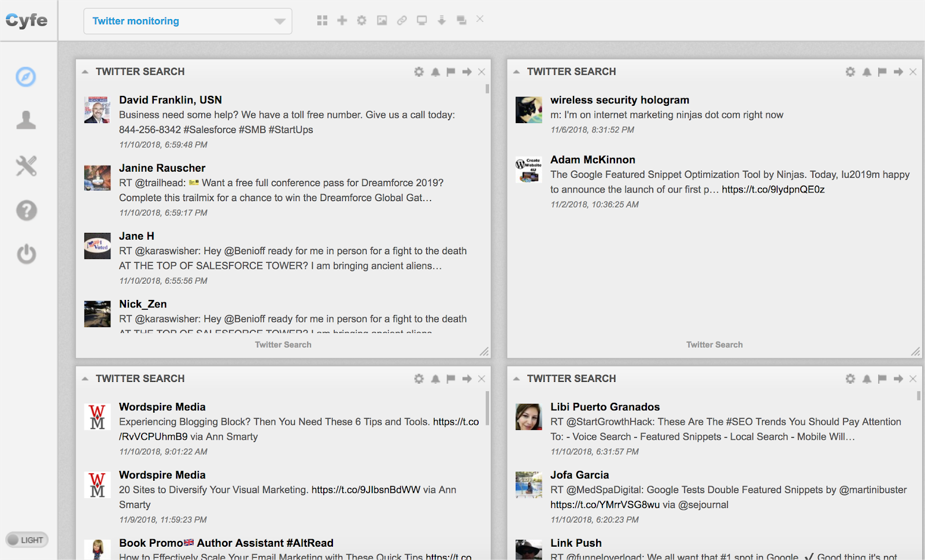Open link https://t.co/YMrrVSG8wu in Jofa Garcia tweet
The width and height of the screenshot is (925, 560).
pos(605,505)
